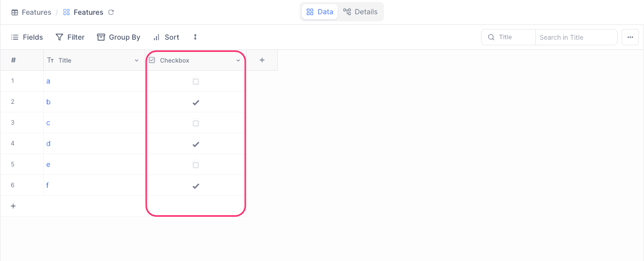
Task: Open the Group By menu
Action: [x=118, y=37]
